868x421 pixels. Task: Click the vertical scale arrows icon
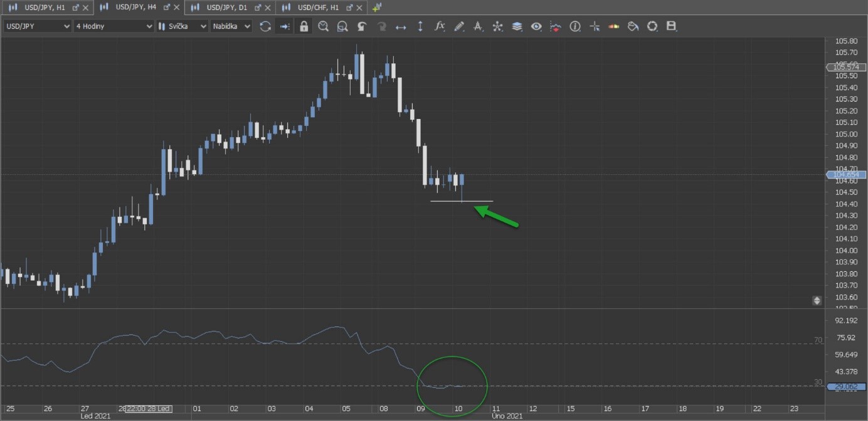click(x=420, y=26)
